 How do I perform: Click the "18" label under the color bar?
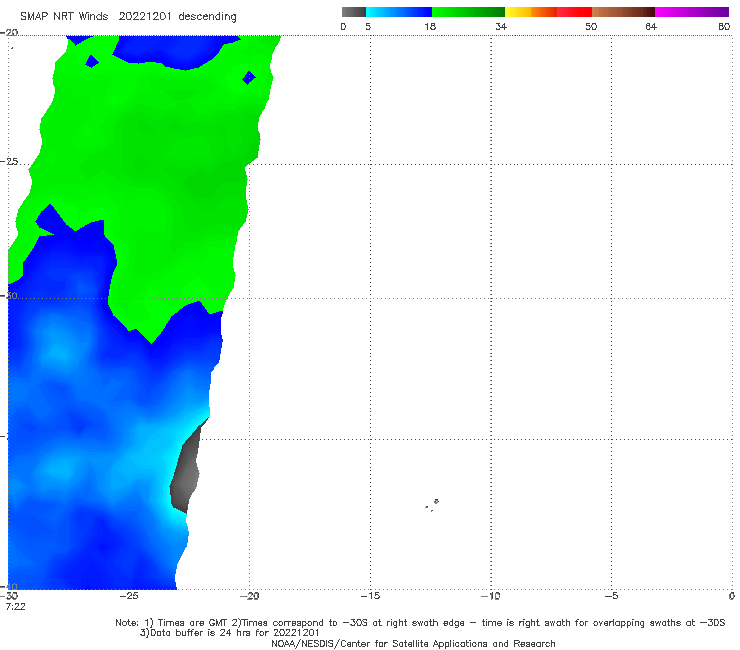(x=430, y=26)
